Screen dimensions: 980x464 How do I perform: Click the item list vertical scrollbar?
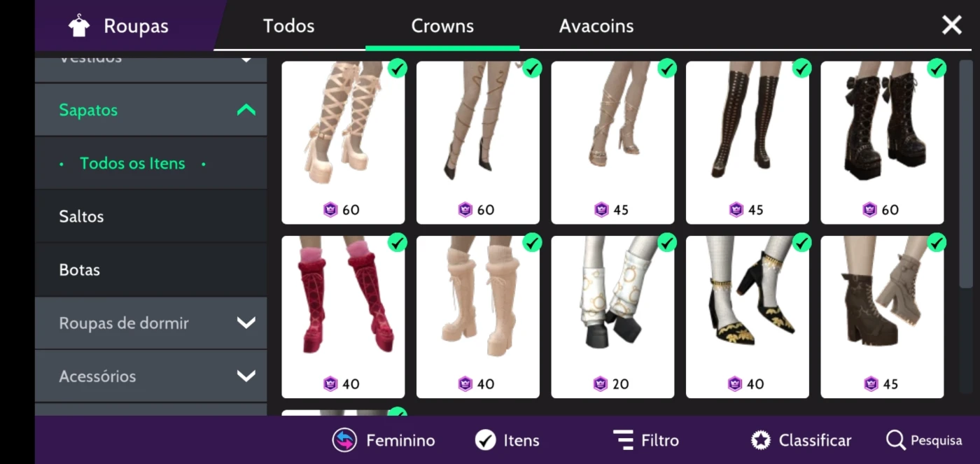[x=966, y=175]
